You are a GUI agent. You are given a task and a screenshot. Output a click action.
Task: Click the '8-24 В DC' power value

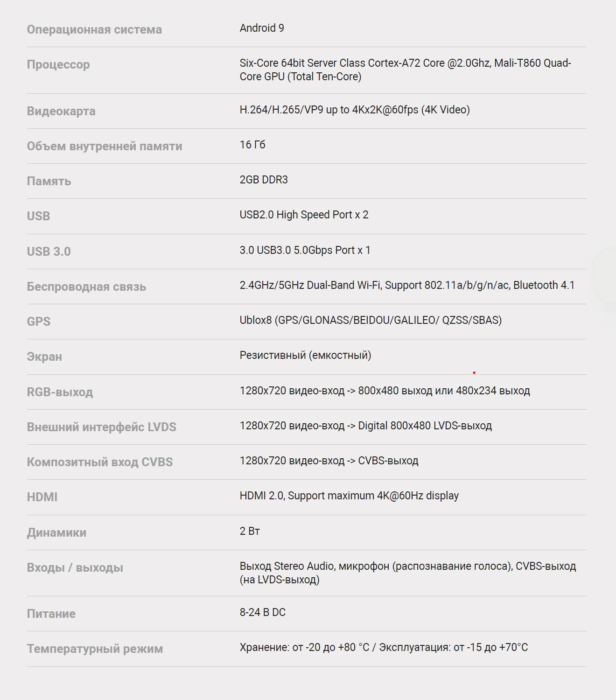(263, 612)
